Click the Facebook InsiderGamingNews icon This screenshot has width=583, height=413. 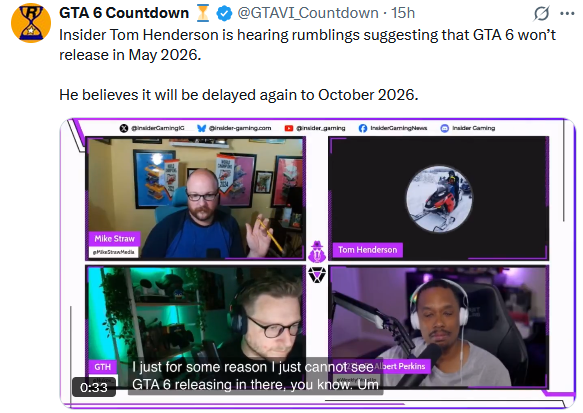click(x=363, y=128)
